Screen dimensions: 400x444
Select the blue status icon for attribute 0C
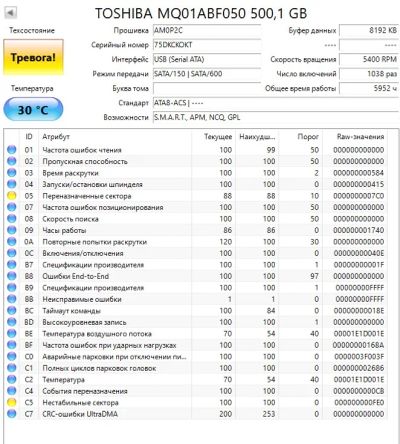12,253
